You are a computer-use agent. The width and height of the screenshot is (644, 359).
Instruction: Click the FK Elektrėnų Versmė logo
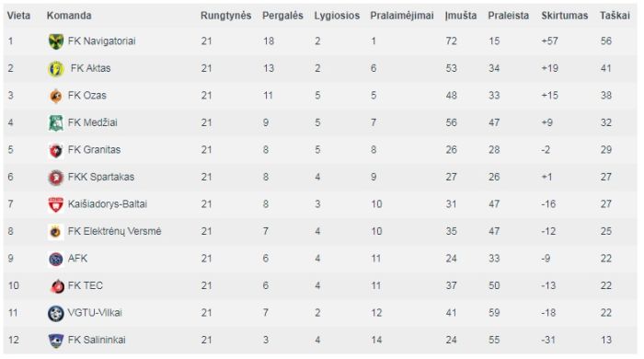56,232
